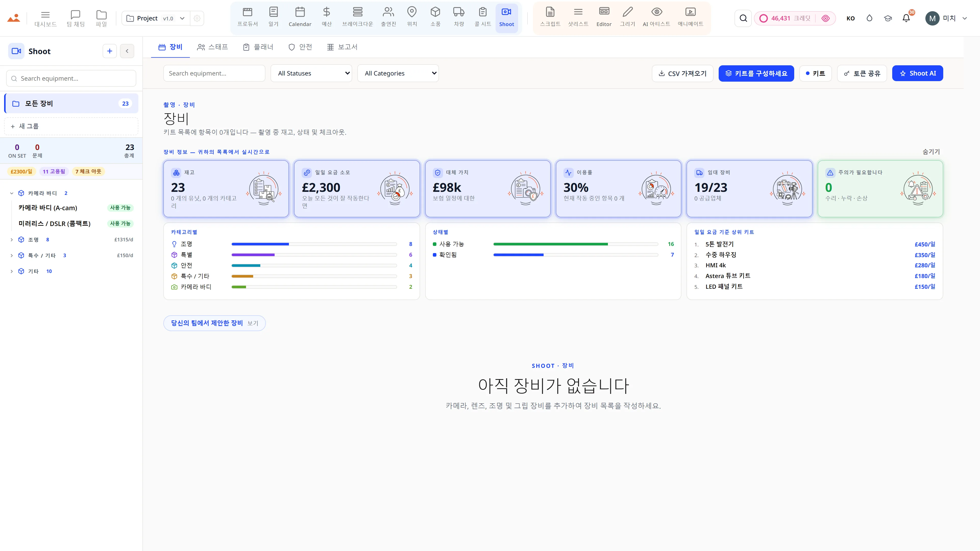Open the All Categories dropdown
The height and width of the screenshot is (551, 980).
pyautogui.click(x=398, y=73)
